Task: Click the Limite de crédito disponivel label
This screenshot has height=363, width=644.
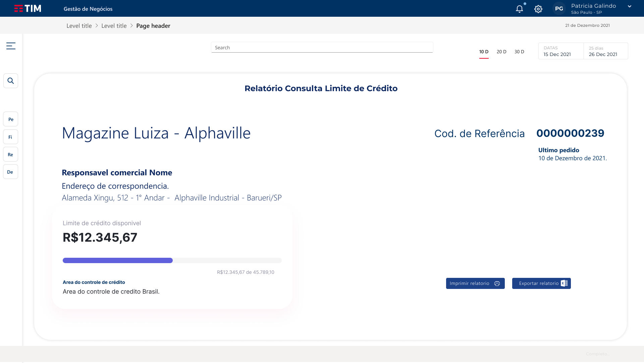Action: tap(102, 223)
